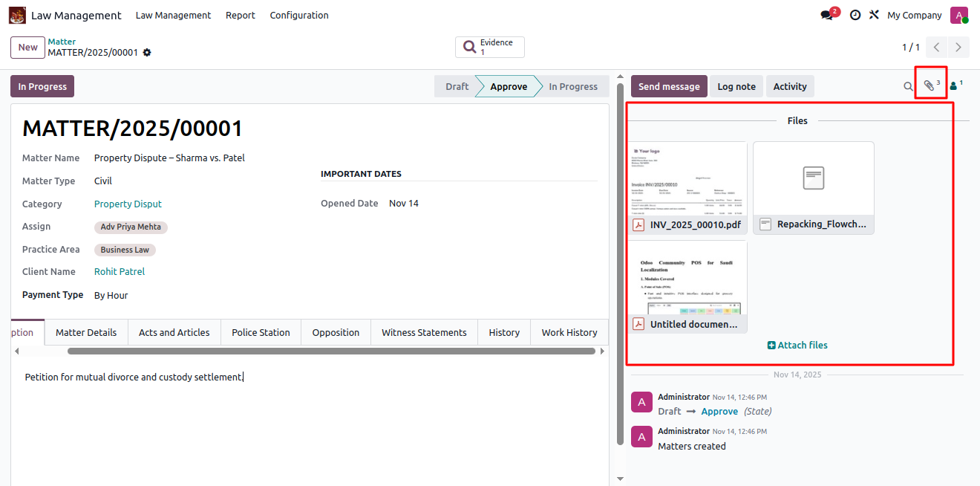Click the gear icon beside MATTER/2025/00001
The image size is (980, 486).
[x=147, y=53]
